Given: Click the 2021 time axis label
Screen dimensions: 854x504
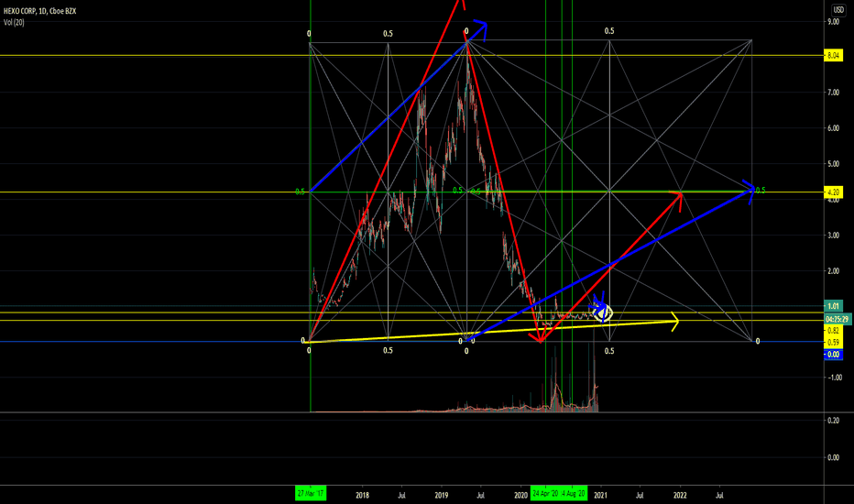Looking at the screenshot, I should click(x=601, y=495).
